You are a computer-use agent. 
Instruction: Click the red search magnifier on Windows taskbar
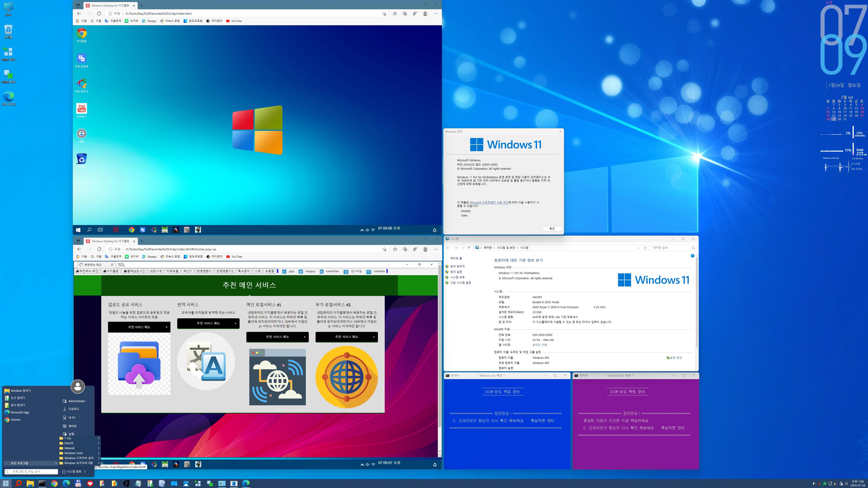click(18, 484)
